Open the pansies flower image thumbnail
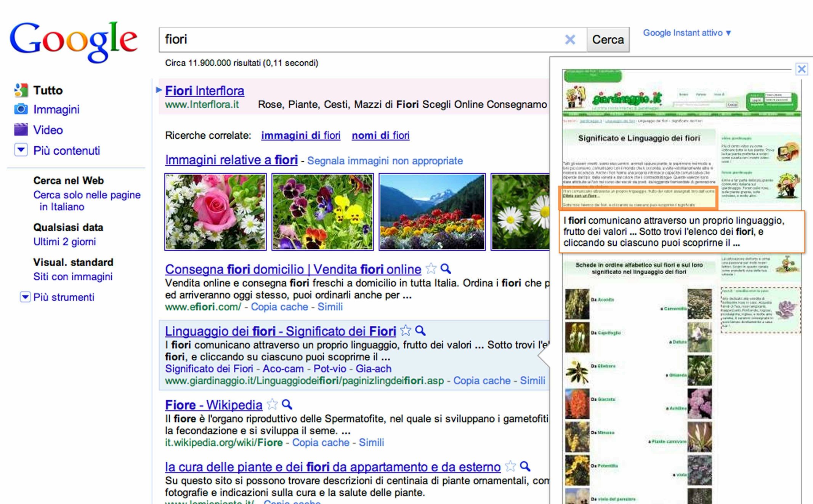Viewport: 813px width, 504px height. pyautogui.click(x=322, y=212)
